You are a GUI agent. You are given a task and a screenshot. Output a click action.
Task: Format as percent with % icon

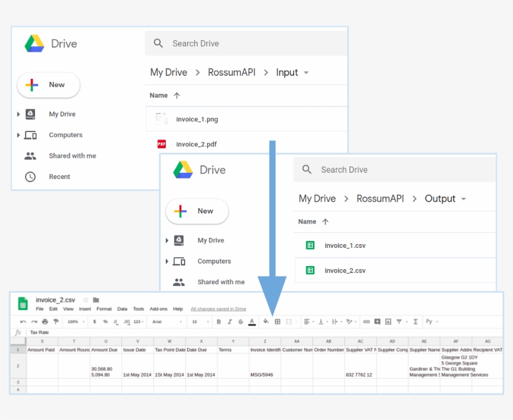pos(105,322)
